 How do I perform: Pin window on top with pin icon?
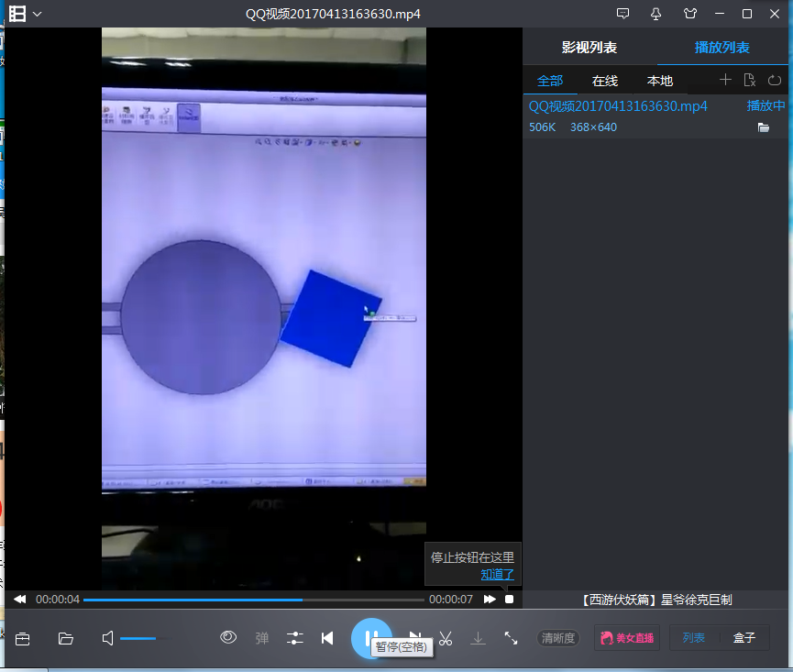tap(655, 14)
